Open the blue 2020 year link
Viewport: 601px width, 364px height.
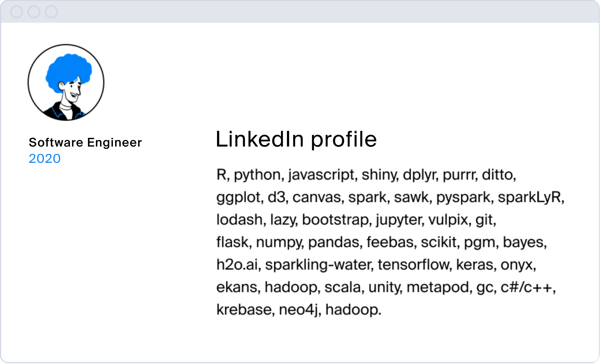45,159
